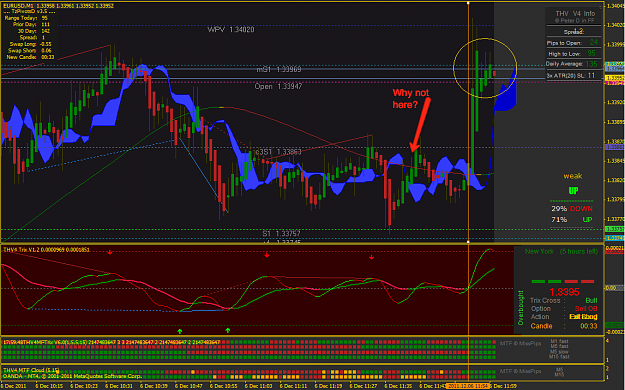This screenshot has width=625, height=390.
Task: Click the 'c3S1 1.33863' level label
Action: (278, 152)
